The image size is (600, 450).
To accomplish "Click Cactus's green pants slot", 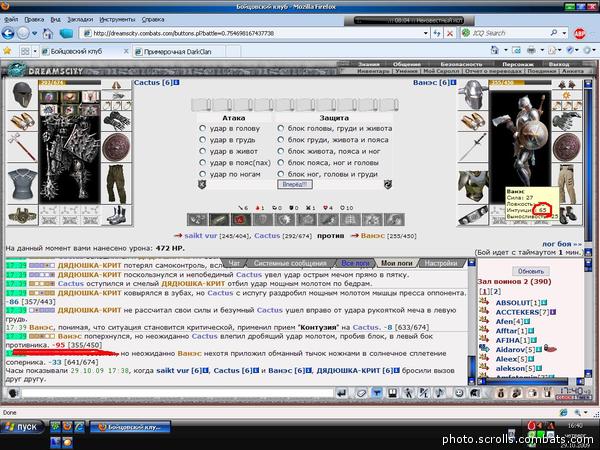I will tap(117, 184).
